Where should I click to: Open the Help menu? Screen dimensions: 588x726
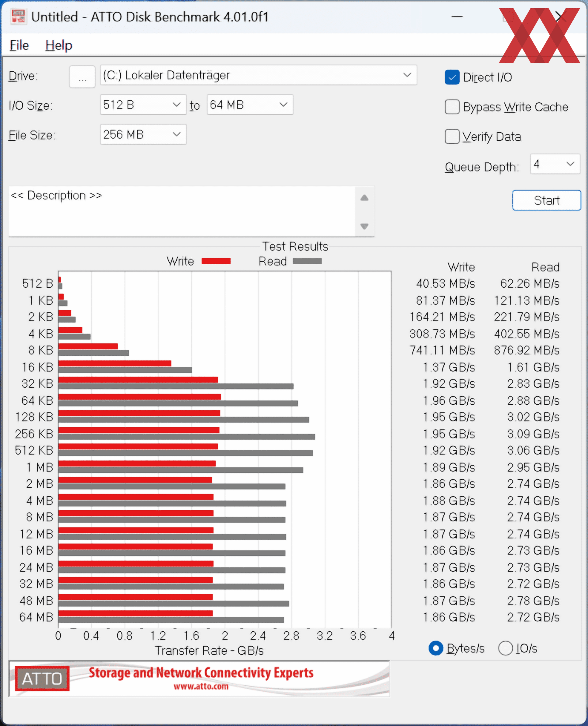point(58,45)
